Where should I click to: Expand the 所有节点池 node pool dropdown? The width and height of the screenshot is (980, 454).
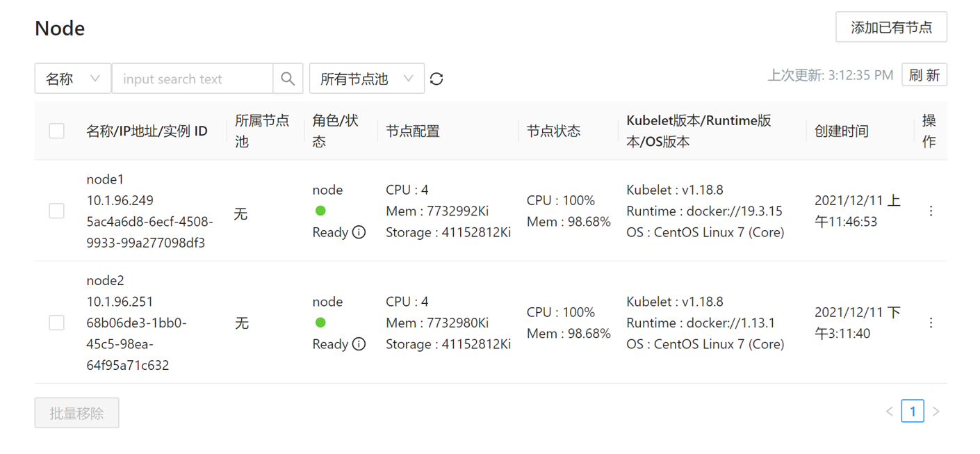point(367,79)
